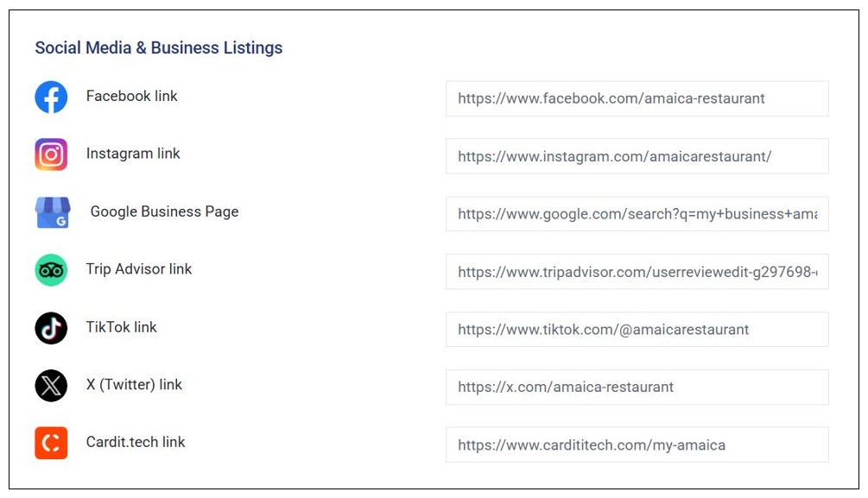Click the "Google Business Page" label
The width and height of the screenshot is (868, 498).
(x=164, y=211)
